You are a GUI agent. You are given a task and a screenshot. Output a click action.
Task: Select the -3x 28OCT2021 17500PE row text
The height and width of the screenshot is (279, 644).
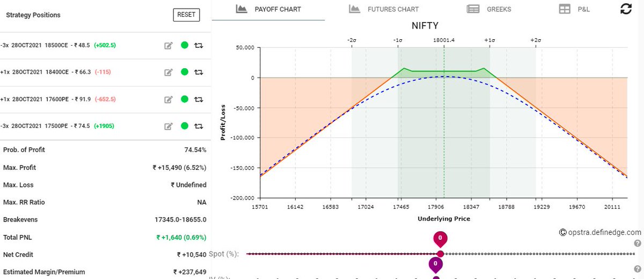57,126
